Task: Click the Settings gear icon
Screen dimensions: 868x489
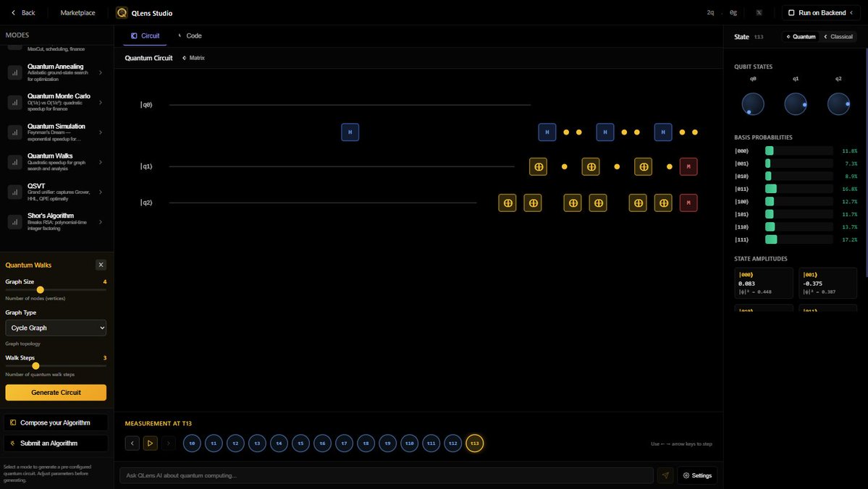Action: tap(686, 475)
